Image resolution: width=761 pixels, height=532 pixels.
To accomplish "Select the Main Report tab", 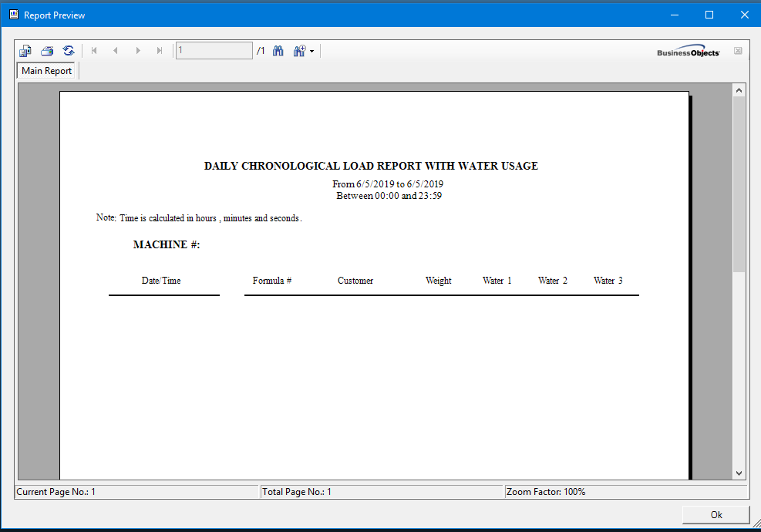I will coord(47,71).
